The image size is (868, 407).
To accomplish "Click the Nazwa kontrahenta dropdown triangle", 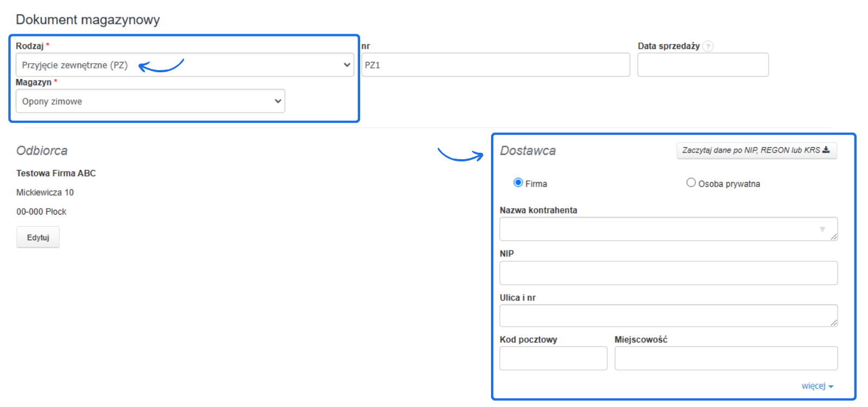I will [x=822, y=229].
